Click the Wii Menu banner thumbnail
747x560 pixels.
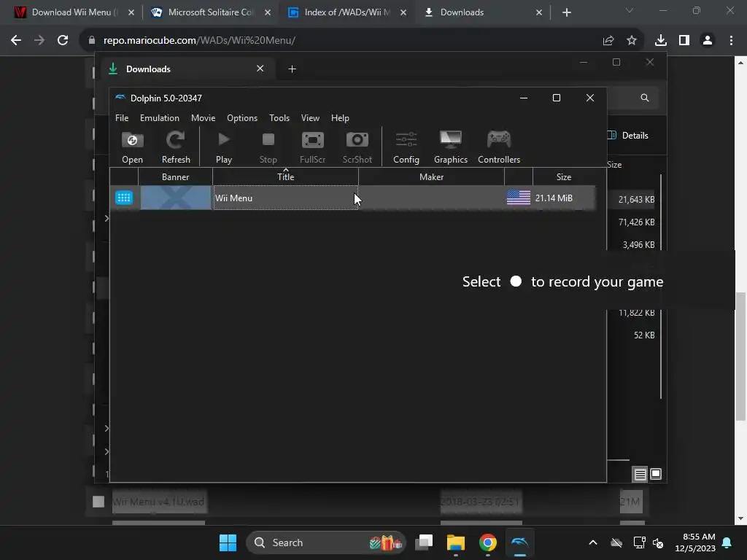tap(175, 198)
